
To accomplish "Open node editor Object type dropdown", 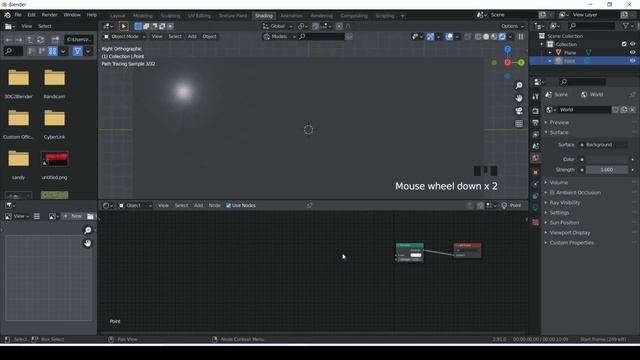I will click(135, 205).
